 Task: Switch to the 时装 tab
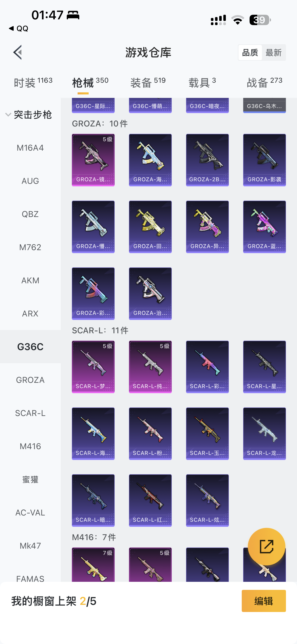(33, 82)
